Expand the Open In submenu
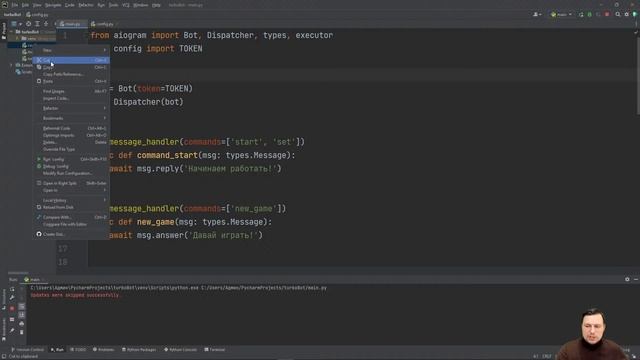This screenshot has width=640, height=360. point(71,190)
